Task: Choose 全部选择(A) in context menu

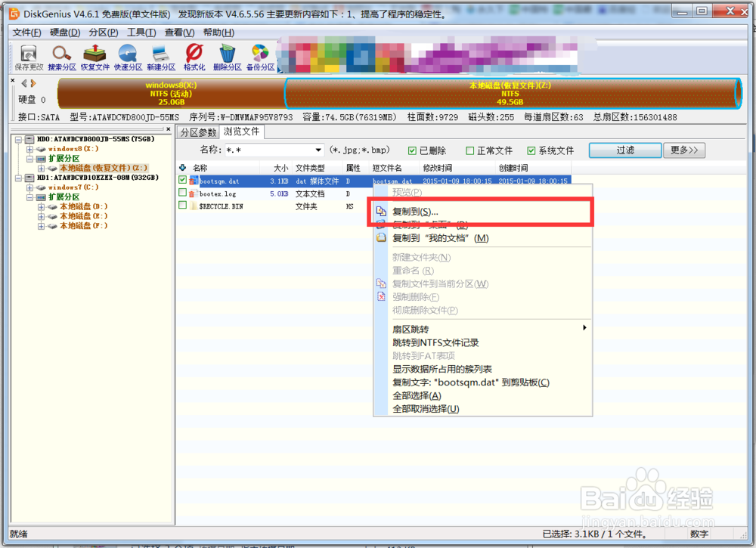Action: (483, 395)
